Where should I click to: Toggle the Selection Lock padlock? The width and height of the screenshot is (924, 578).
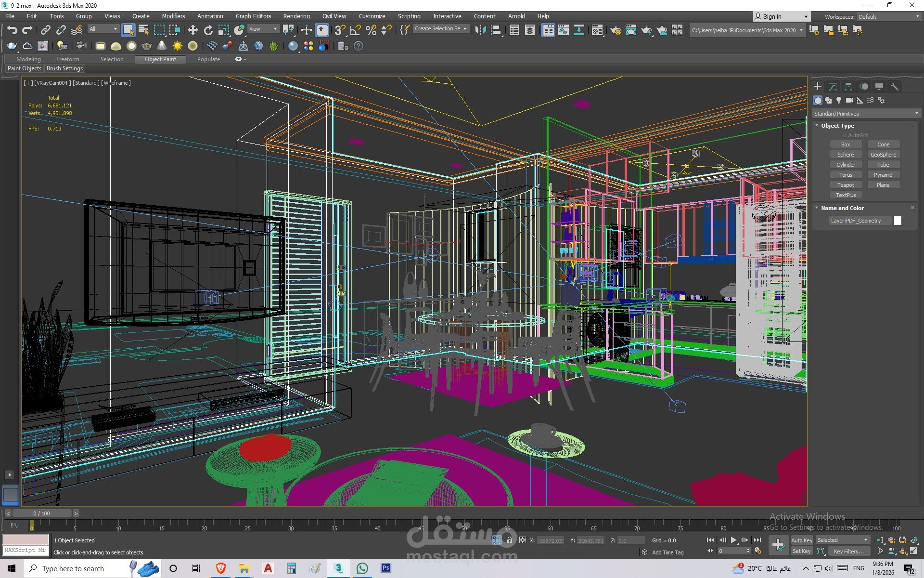coord(510,540)
